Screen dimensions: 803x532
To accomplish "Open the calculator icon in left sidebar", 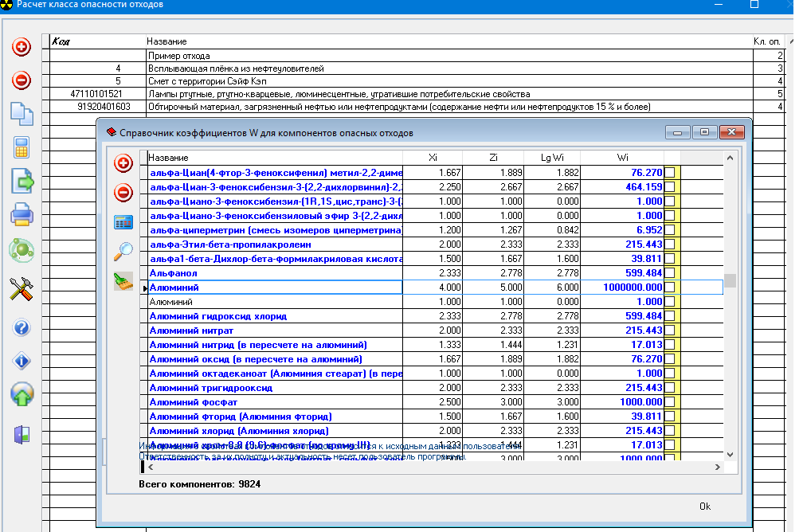I will [x=22, y=148].
